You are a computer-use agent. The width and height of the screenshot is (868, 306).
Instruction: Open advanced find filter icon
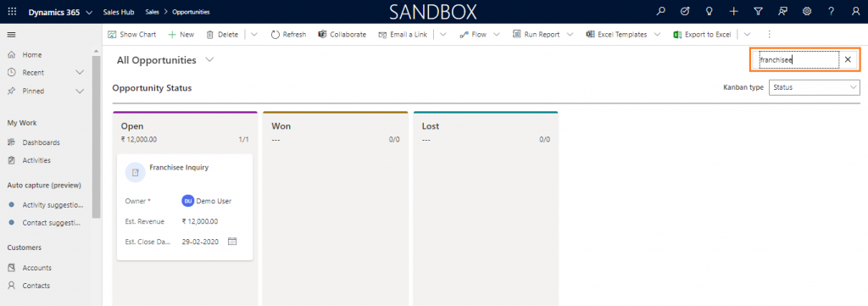(758, 12)
